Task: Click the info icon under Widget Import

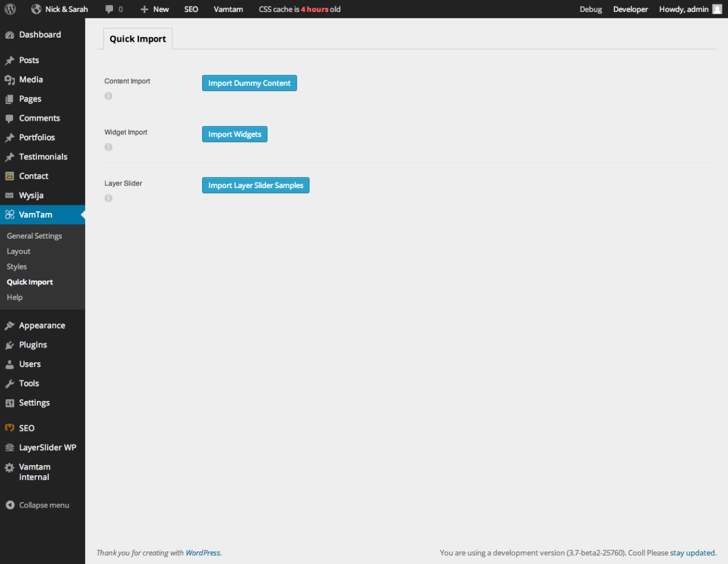Action: 108,147
